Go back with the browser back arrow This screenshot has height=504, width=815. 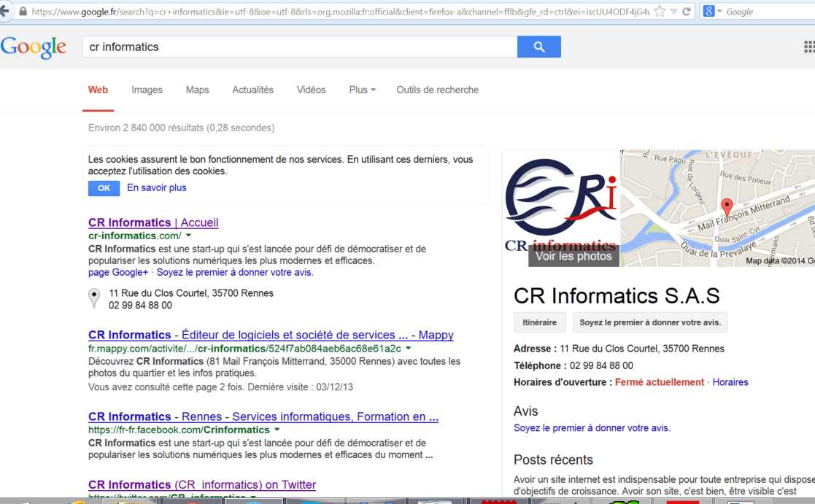[x=4, y=11]
